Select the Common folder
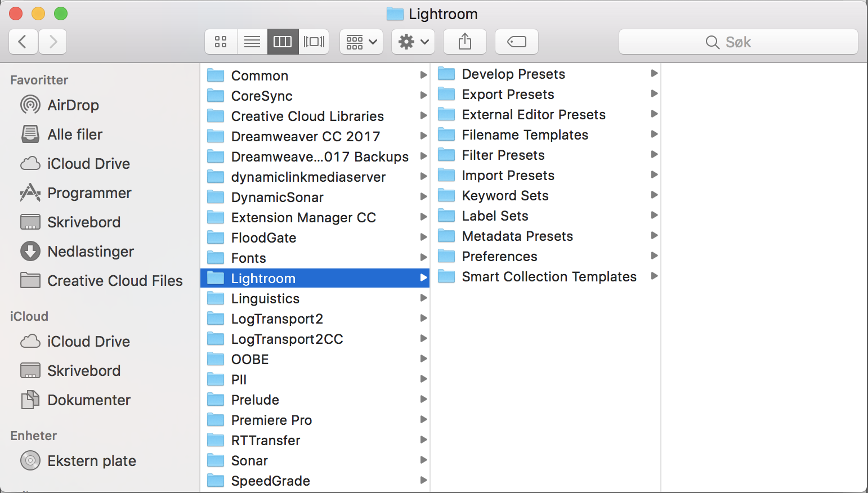This screenshot has height=493, width=868. click(x=315, y=75)
